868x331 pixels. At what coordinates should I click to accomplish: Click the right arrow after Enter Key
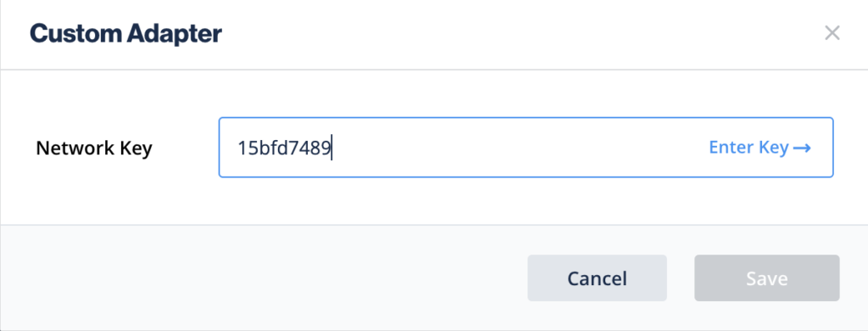802,148
